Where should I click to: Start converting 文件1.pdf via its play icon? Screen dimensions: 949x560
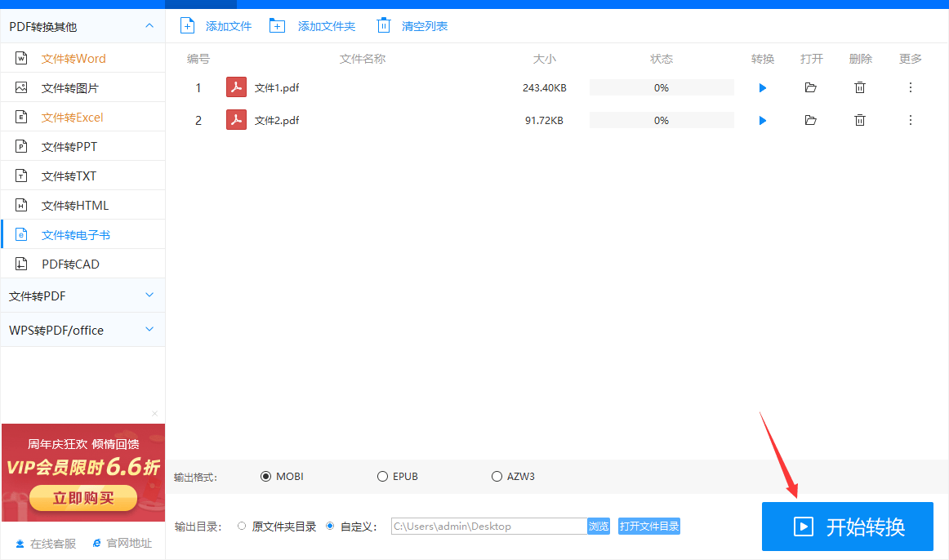(762, 87)
